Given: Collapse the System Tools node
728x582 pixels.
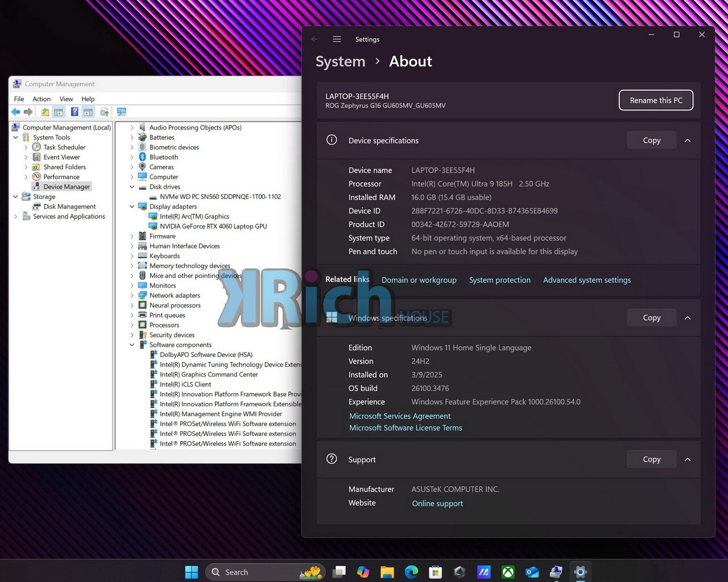Looking at the screenshot, I should pos(15,138).
